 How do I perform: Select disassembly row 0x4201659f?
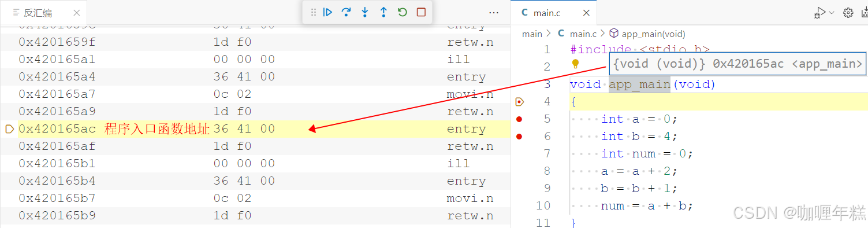click(x=255, y=42)
